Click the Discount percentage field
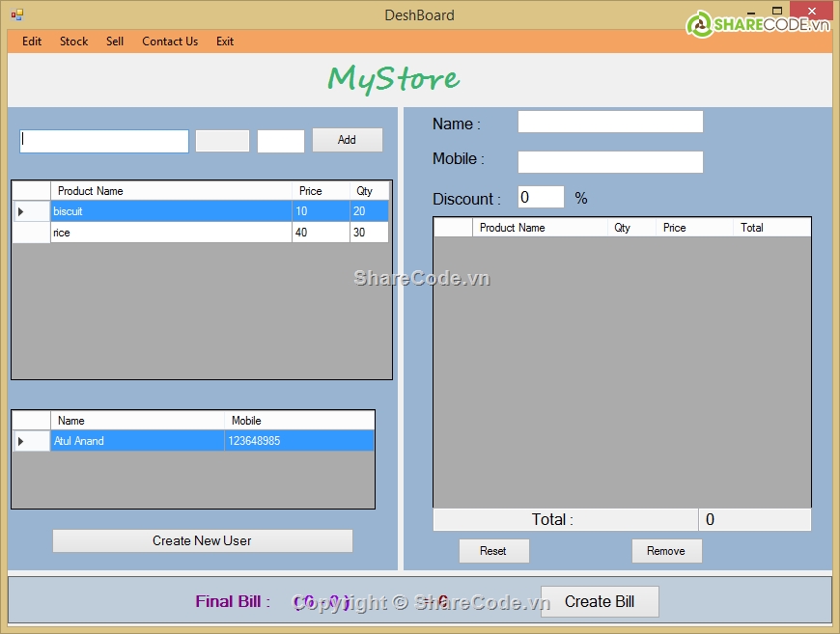 [540, 198]
